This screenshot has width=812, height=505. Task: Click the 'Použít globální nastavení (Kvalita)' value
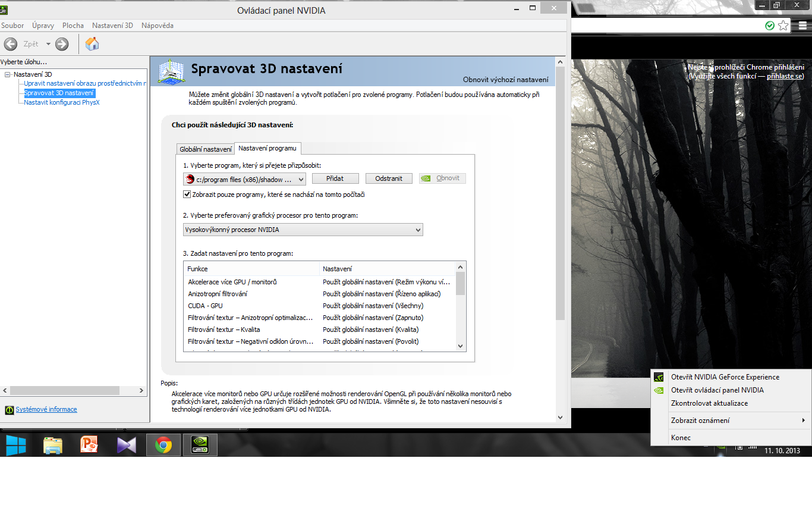tap(371, 330)
